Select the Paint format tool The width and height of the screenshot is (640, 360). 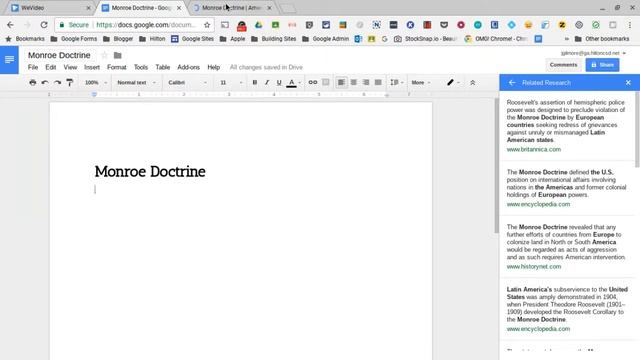tap(70, 82)
